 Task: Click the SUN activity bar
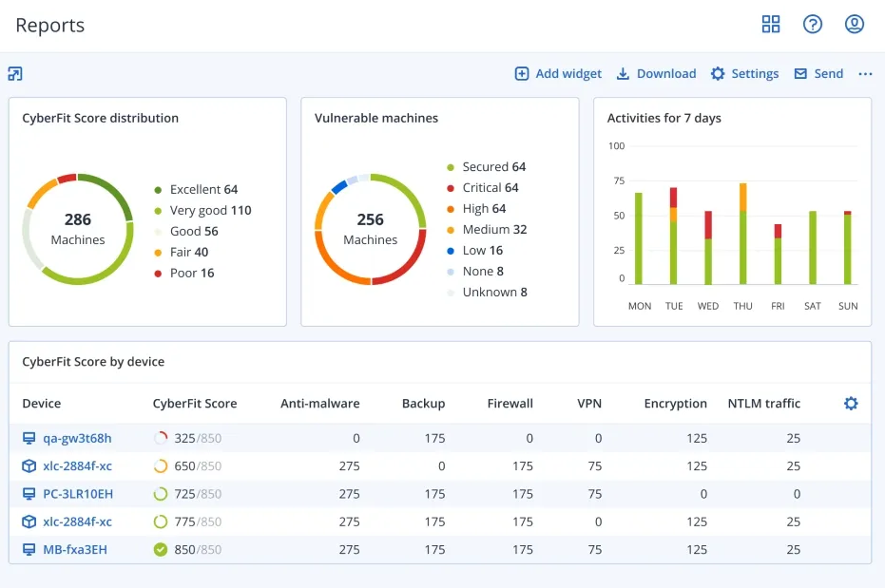[x=847, y=248]
